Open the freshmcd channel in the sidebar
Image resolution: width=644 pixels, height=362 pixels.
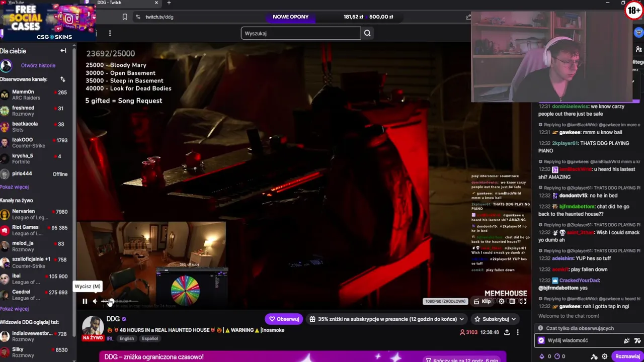(x=35, y=111)
